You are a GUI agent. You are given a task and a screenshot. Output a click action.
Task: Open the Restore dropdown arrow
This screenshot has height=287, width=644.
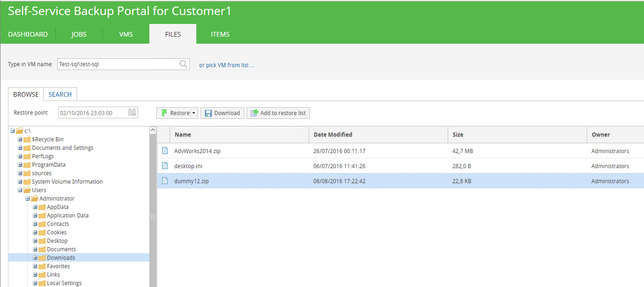(194, 113)
